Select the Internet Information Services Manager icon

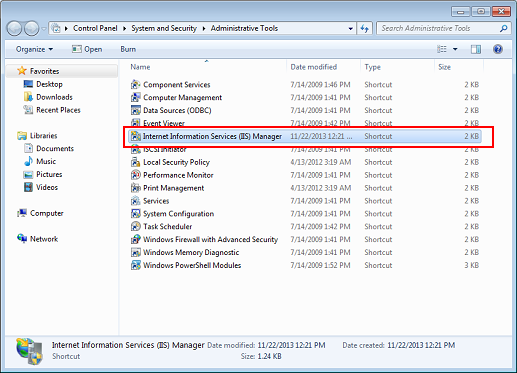pos(135,136)
